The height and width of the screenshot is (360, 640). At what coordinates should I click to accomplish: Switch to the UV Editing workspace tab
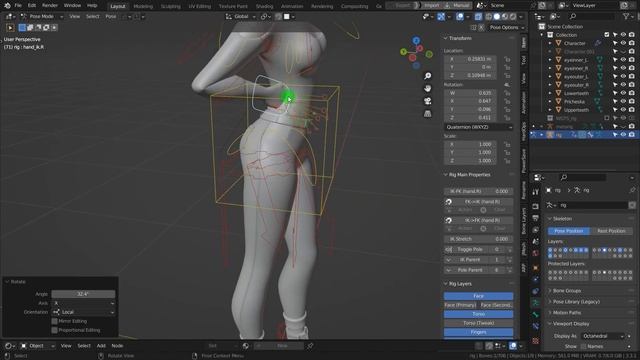[x=200, y=7]
